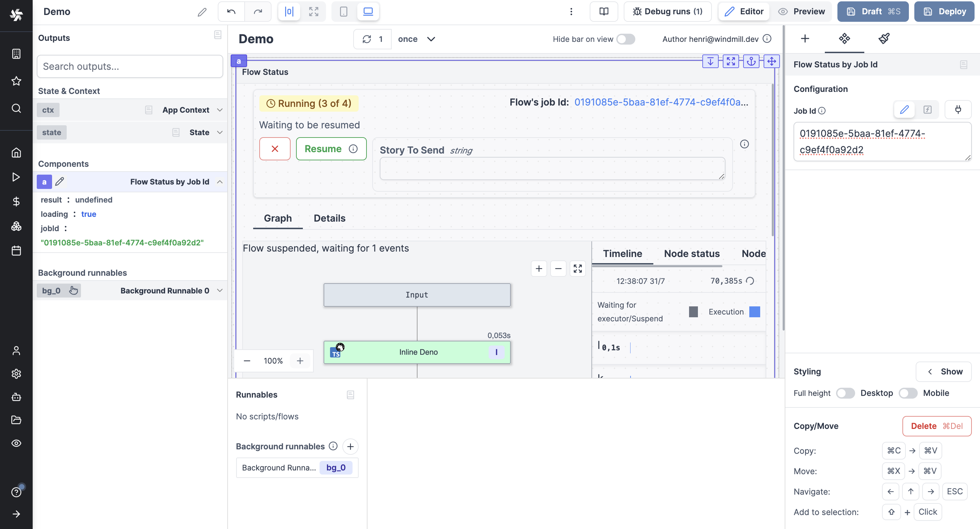980x529 pixels.
Task: Switch to mobile preview icon
Action: point(343,12)
